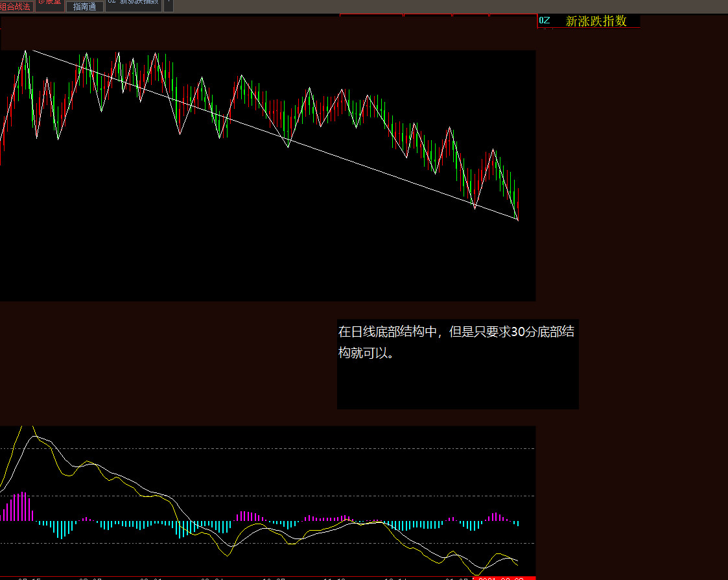Click the trend line's upper-left starting peak
The width and height of the screenshot is (728, 580).
[x=26, y=50]
